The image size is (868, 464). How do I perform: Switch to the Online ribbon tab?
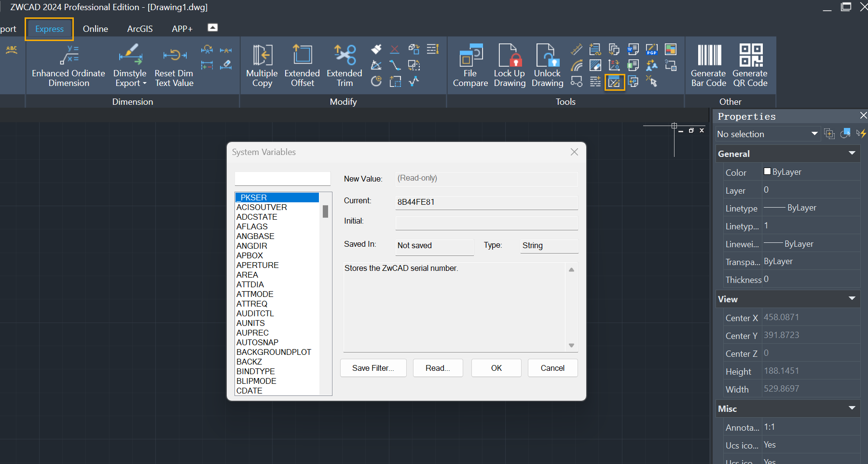coord(96,29)
